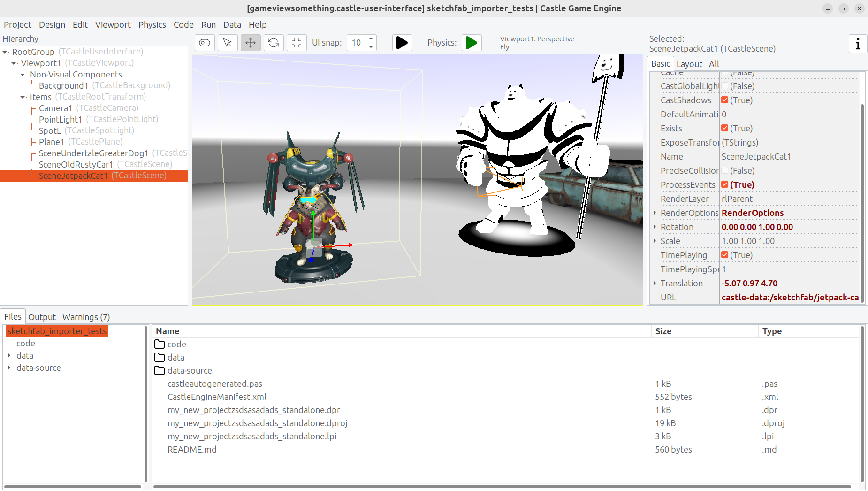868x491 pixels.
Task: Increase UI snap with the up stepper arrow
Action: (x=371, y=39)
